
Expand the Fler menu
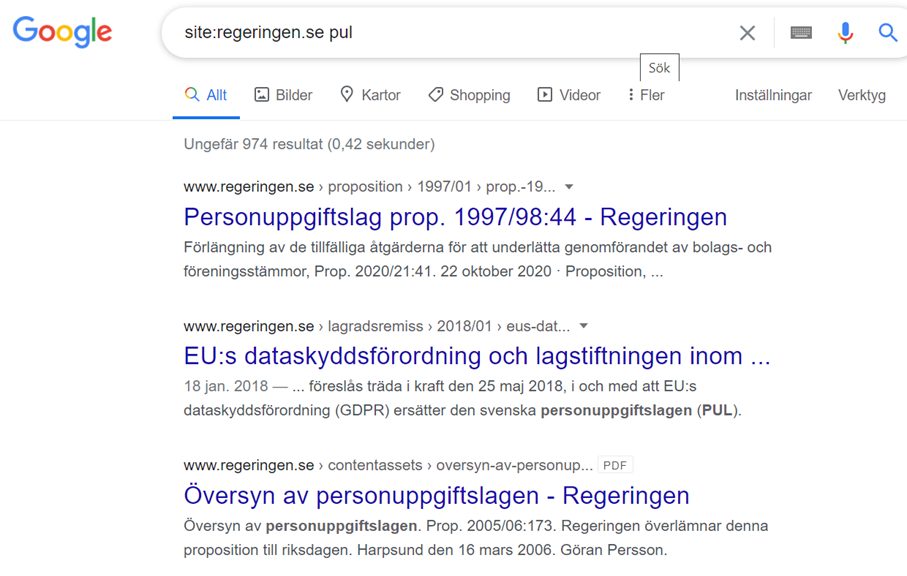646,95
